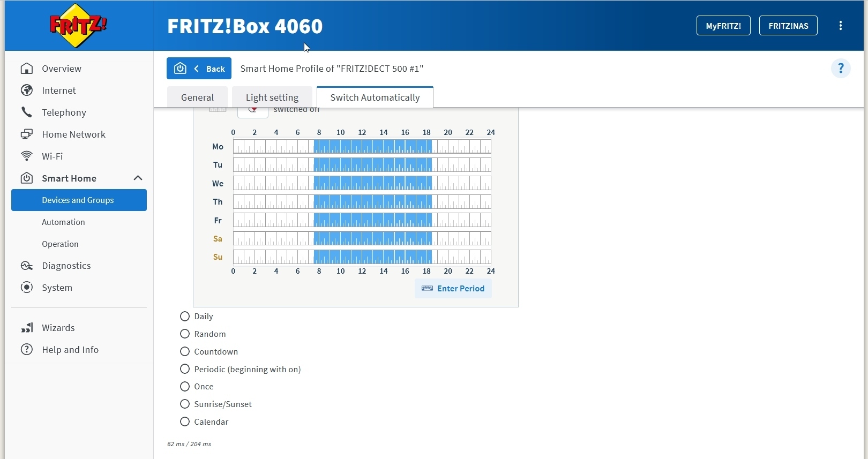
Task: Click the FRITZ! logo
Action: (79, 26)
